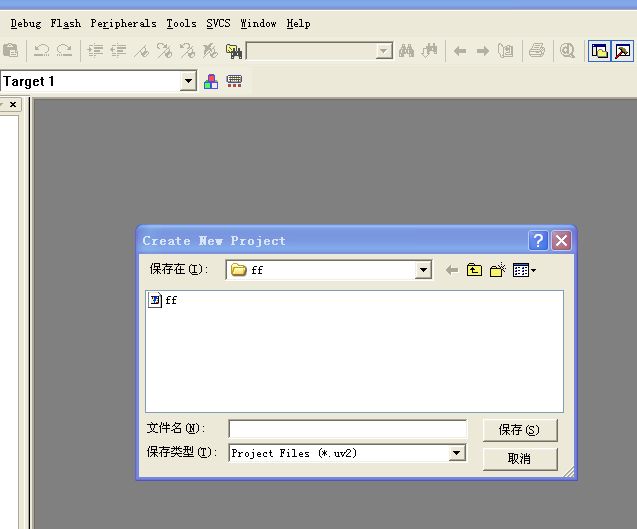The image size is (637, 529).
Task: Open the Debug menu
Action: point(26,24)
